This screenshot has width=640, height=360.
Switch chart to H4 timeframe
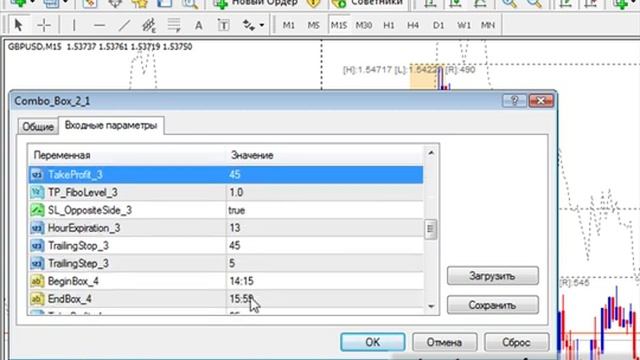click(x=413, y=25)
